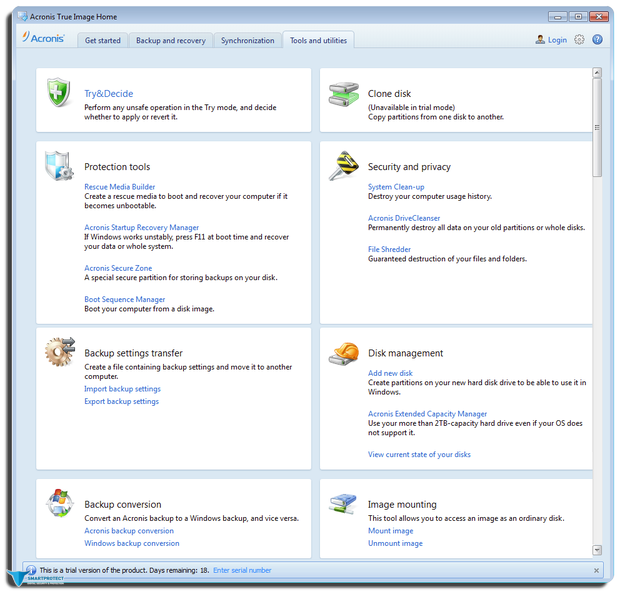The width and height of the screenshot is (620, 594).
Task: Click the Enter serial number link
Action: coord(242,570)
